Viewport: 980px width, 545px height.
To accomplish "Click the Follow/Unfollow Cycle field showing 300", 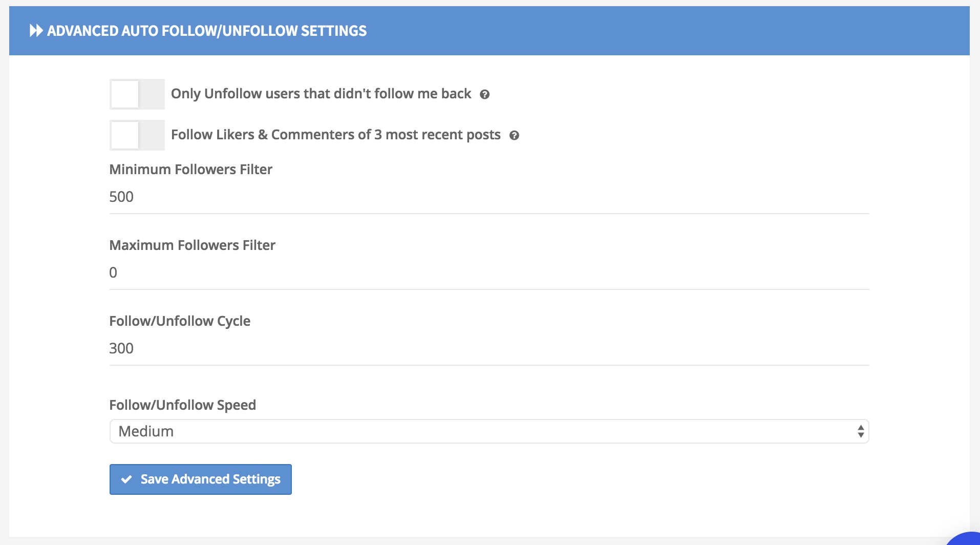I will pyautogui.click(x=489, y=348).
